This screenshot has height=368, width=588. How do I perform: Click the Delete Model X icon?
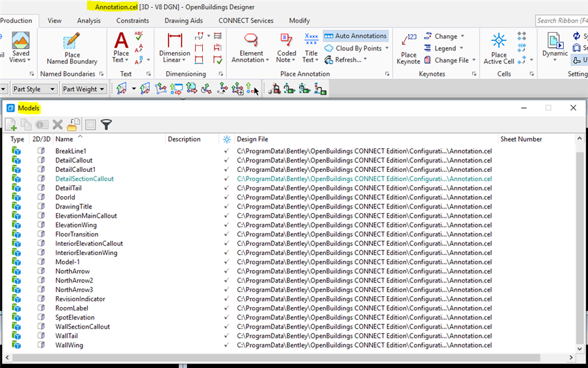58,124
